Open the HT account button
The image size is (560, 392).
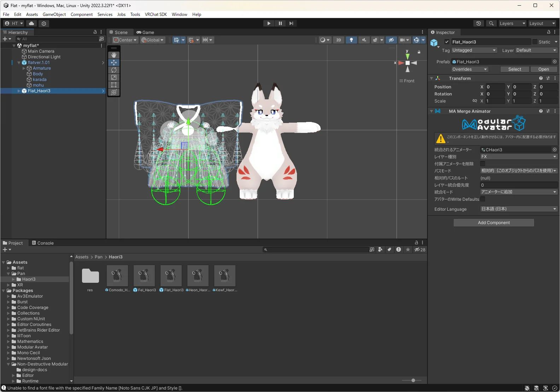tap(14, 23)
